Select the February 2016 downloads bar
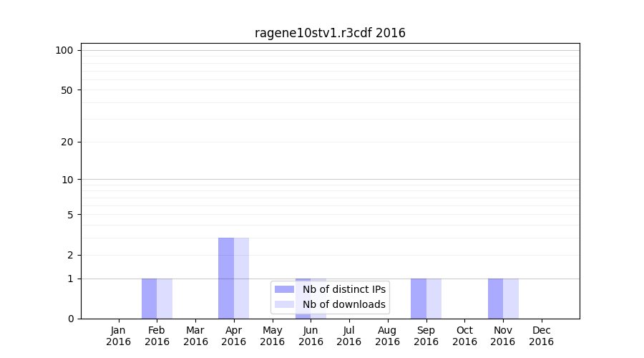 click(165, 299)
